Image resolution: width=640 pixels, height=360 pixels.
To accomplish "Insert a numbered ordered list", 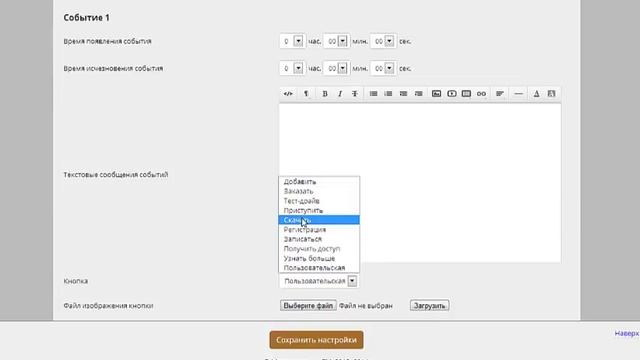I will click(x=388, y=94).
